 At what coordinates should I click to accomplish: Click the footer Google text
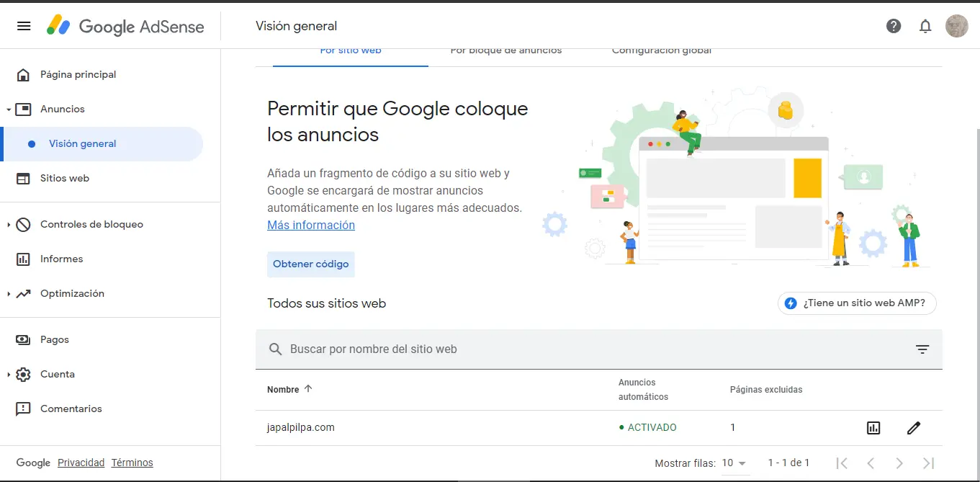point(33,463)
